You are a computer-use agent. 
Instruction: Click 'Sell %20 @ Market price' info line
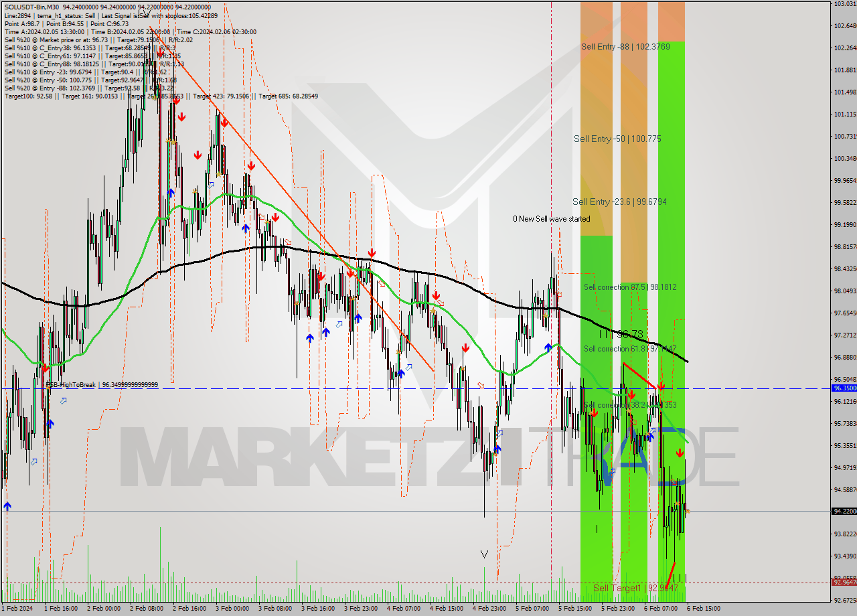98,40
